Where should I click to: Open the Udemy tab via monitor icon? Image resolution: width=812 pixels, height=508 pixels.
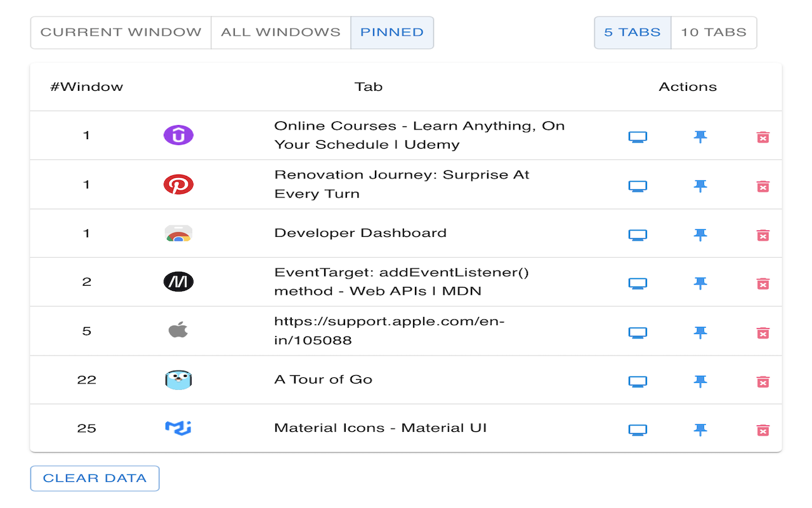pyautogui.click(x=638, y=137)
